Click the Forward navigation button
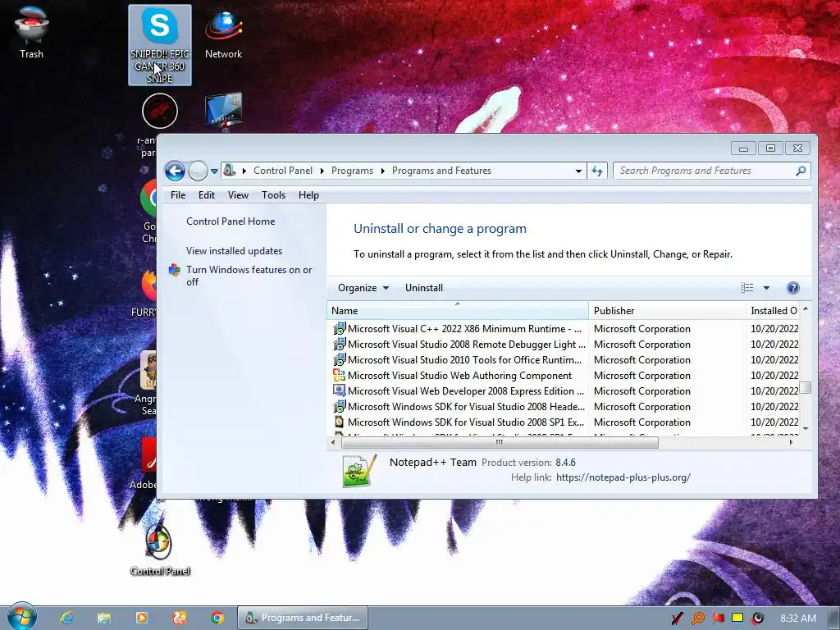 tap(198, 171)
